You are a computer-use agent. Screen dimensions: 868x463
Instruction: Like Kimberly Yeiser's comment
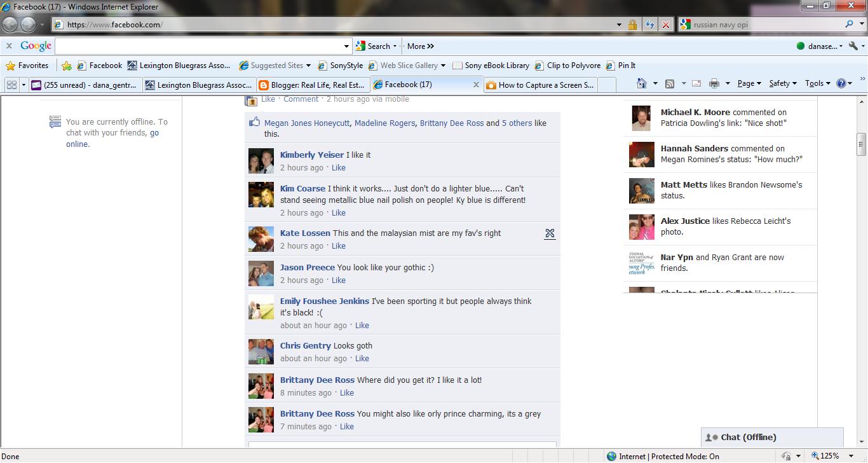[x=339, y=168]
